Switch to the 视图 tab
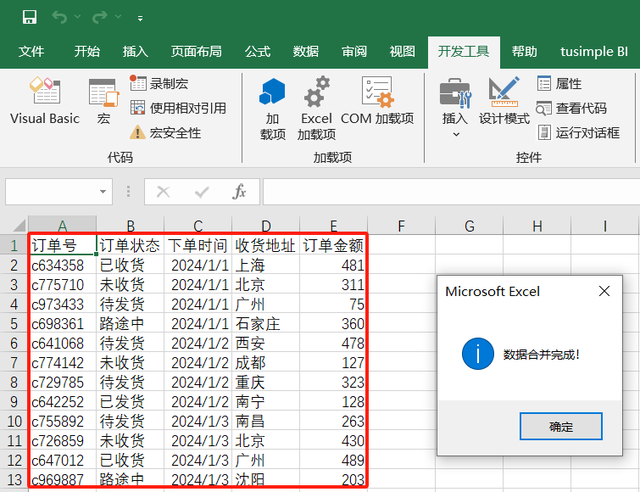 pyautogui.click(x=402, y=51)
